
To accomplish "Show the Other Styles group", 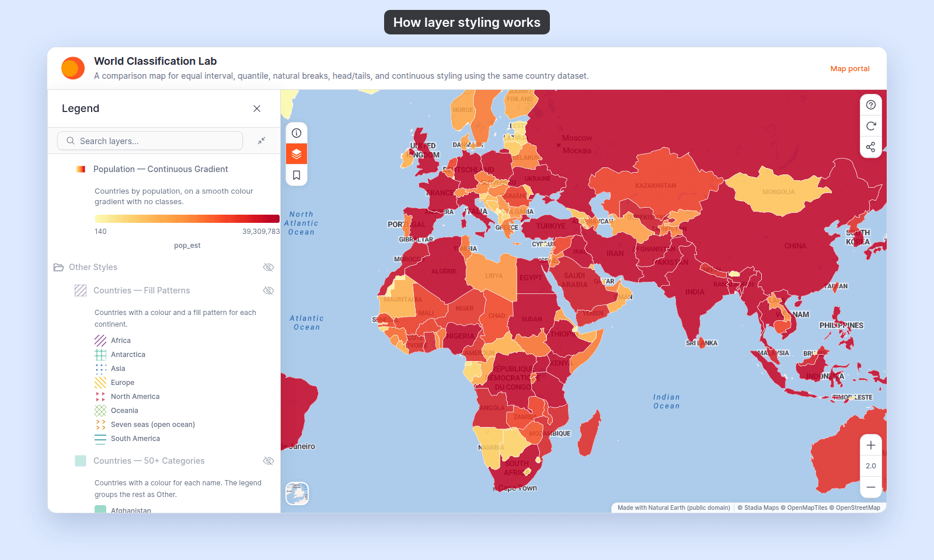I will [x=269, y=267].
